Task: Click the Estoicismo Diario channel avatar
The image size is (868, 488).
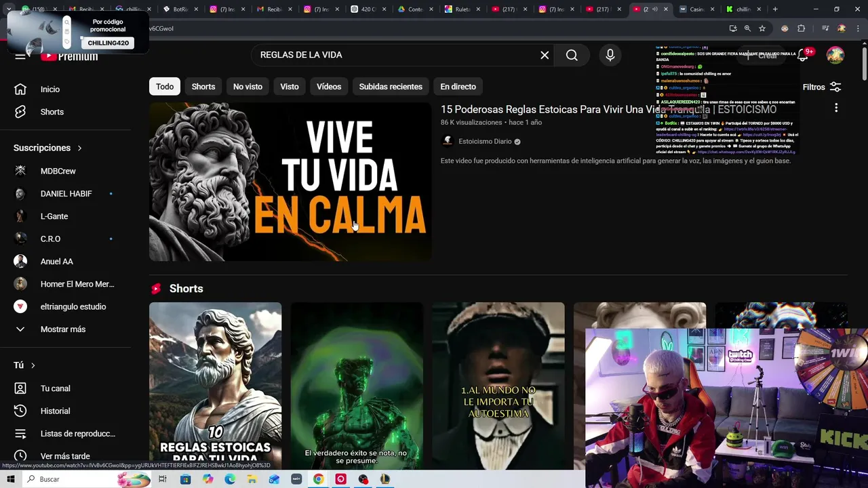Action: tap(448, 141)
